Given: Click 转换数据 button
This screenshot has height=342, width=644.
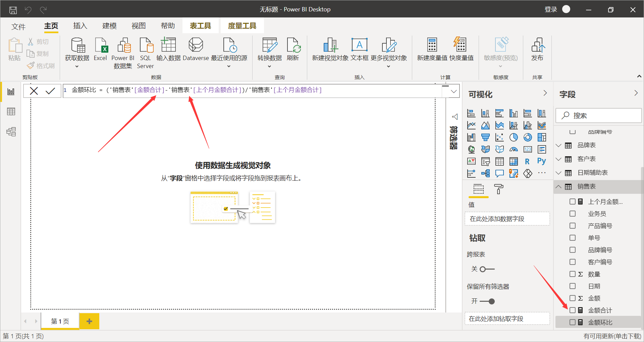Looking at the screenshot, I should 270,53.
